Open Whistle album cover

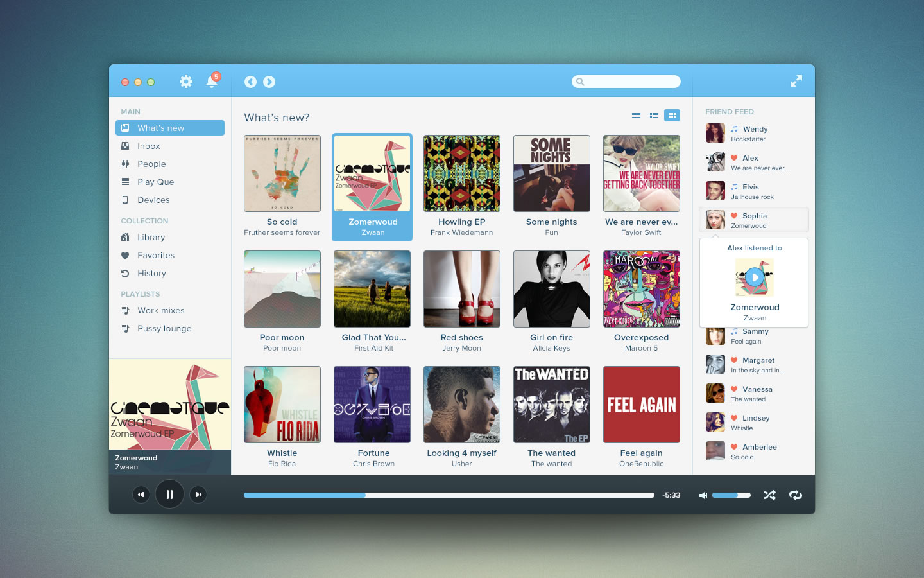282,405
